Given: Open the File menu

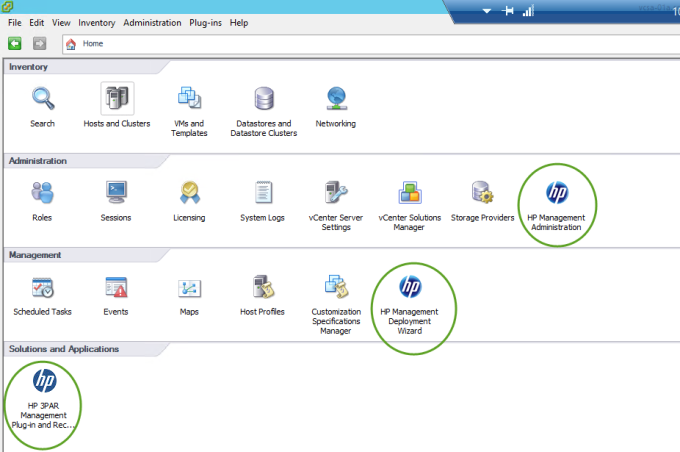Looking at the screenshot, I should 15,23.
